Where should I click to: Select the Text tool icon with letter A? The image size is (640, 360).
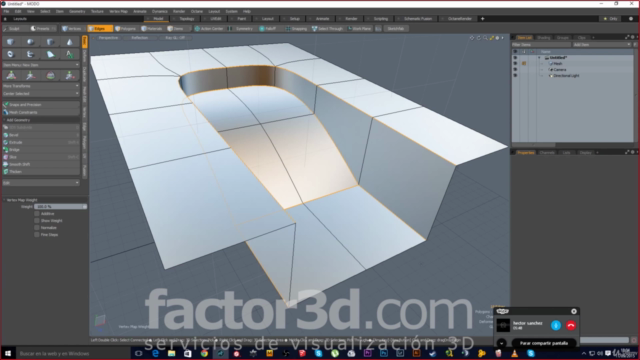pos(69,54)
